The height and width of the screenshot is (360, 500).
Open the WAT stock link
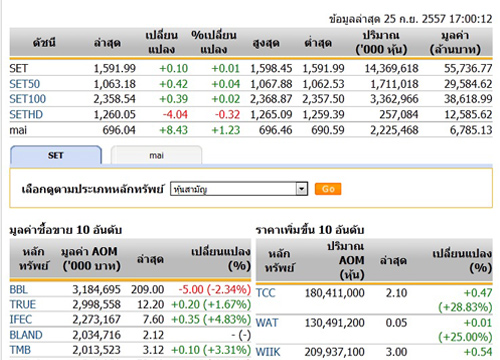pos(267,323)
